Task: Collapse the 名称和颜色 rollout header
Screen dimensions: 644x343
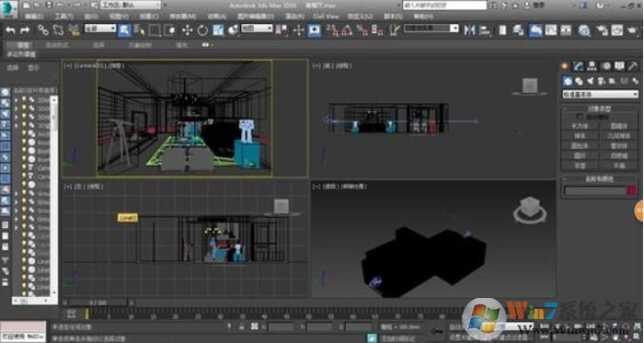Action: pyautogui.click(x=600, y=179)
